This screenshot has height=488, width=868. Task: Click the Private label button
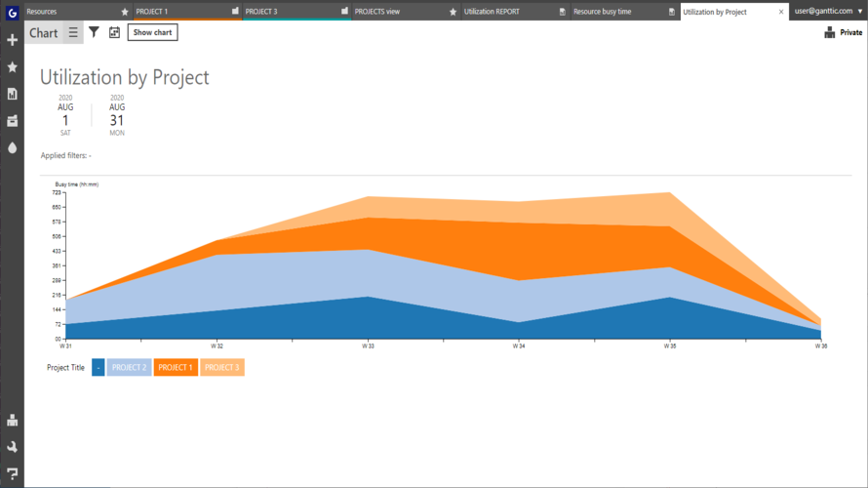coord(850,32)
